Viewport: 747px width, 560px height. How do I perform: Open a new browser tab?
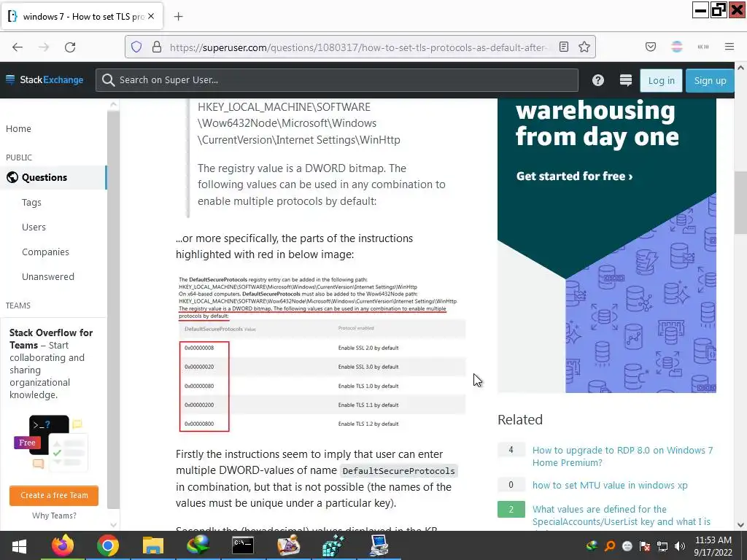tap(178, 17)
